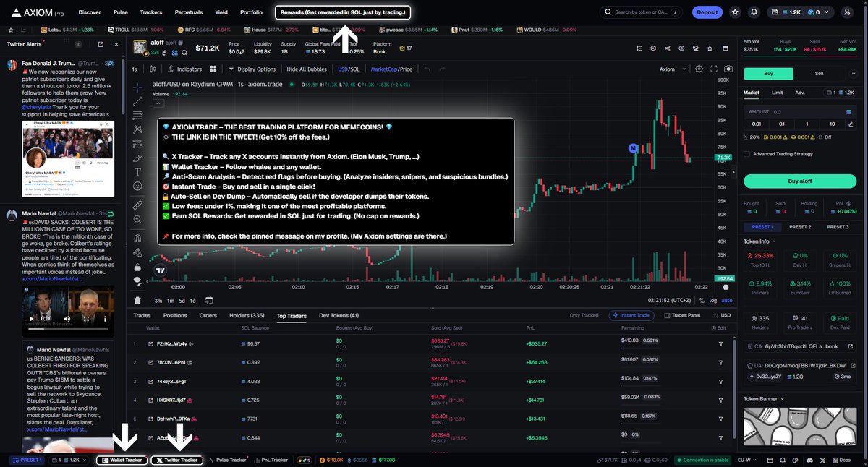Enter chart fullscreen mode
This screenshot has width=868, height=467.
(714, 69)
